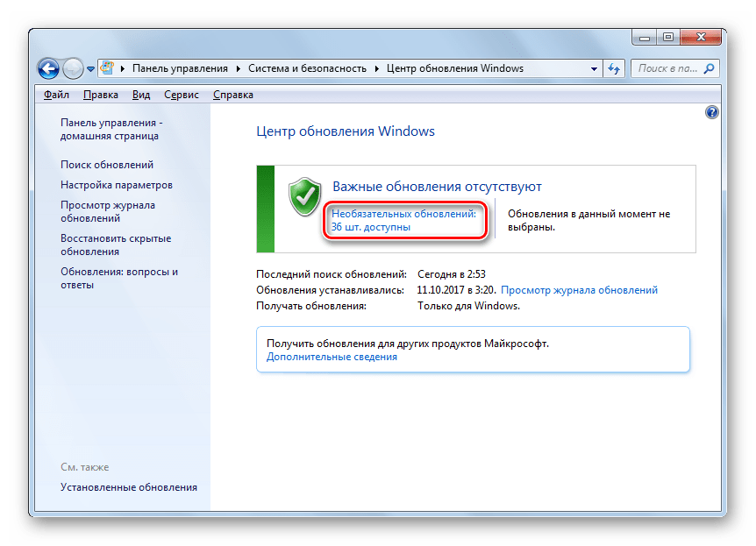The height and width of the screenshot is (546, 756).
Task: Open the Файл menu
Action: click(x=56, y=95)
